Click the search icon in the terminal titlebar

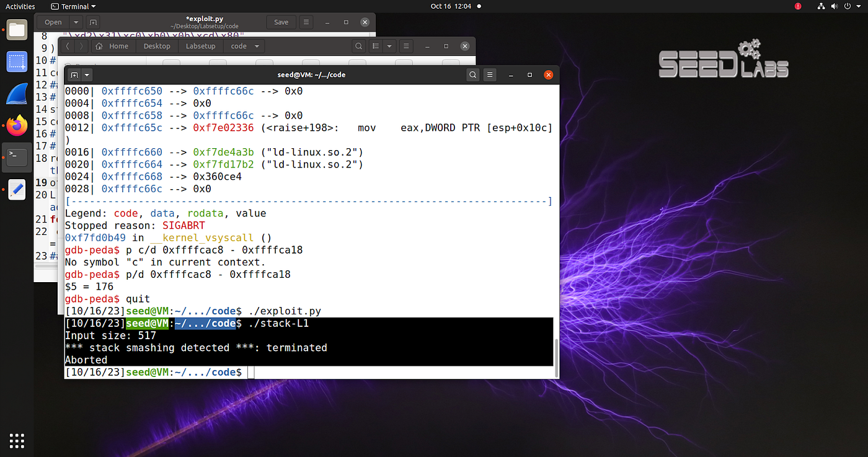tap(472, 74)
